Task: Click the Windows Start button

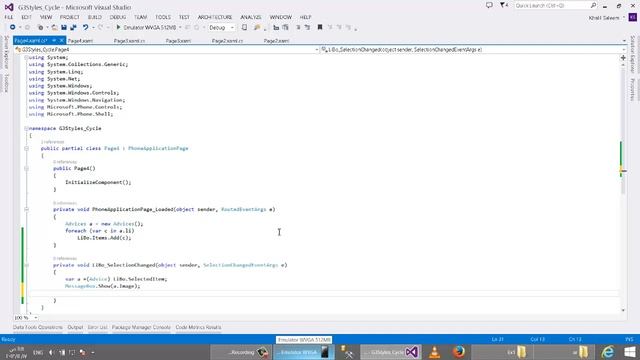Action: (x=629, y=352)
